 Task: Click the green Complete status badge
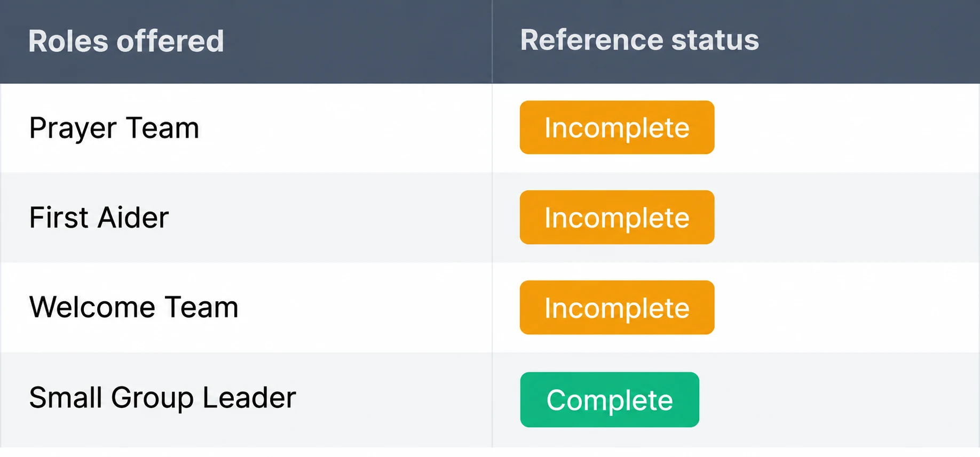(x=610, y=399)
